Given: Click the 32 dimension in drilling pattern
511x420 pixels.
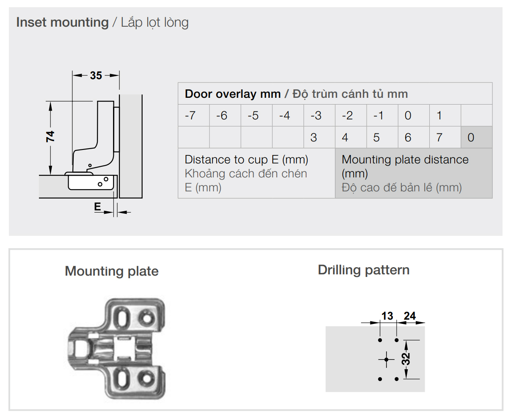Looking at the screenshot, I should click(406, 359).
